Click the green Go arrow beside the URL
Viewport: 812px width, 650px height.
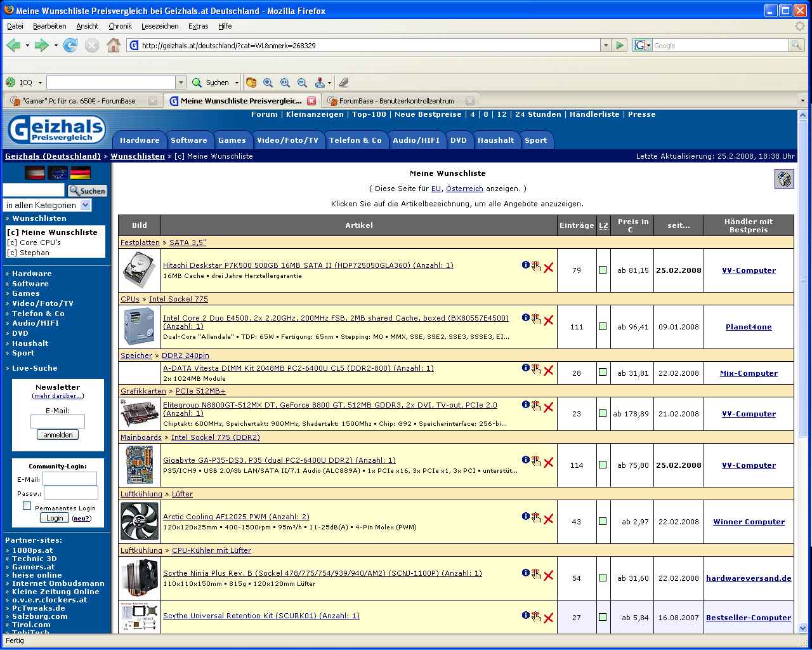tap(620, 45)
